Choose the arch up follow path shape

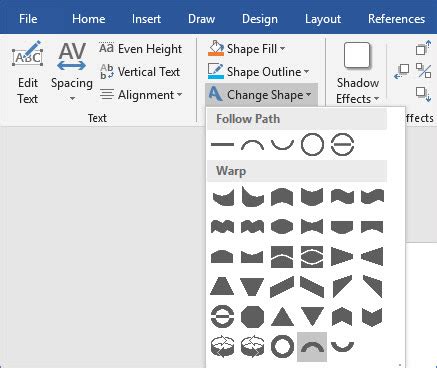pos(252,145)
